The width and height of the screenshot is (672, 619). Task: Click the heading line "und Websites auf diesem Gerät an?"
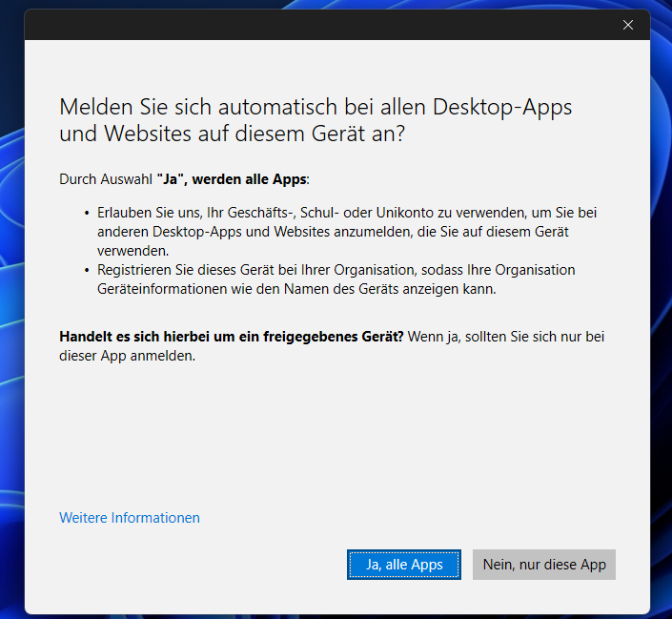(232, 134)
